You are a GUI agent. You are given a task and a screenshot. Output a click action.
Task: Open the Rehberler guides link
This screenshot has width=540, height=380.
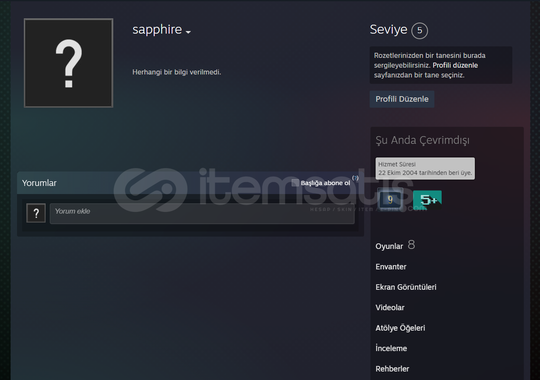pyautogui.click(x=392, y=369)
